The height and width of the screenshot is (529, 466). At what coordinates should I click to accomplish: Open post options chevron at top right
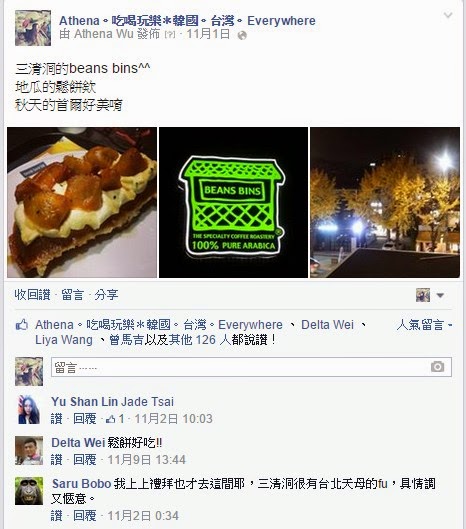point(448,15)
